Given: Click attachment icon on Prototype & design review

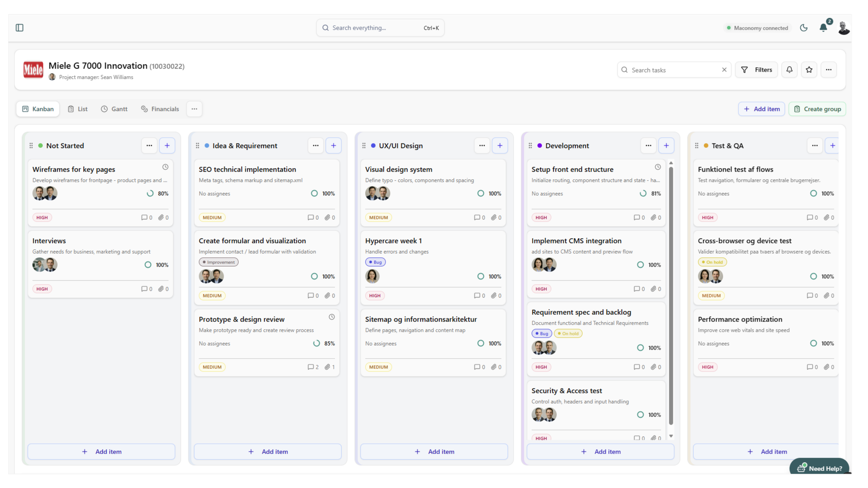Looking at the screenshot, I should [x=327, y=367].
